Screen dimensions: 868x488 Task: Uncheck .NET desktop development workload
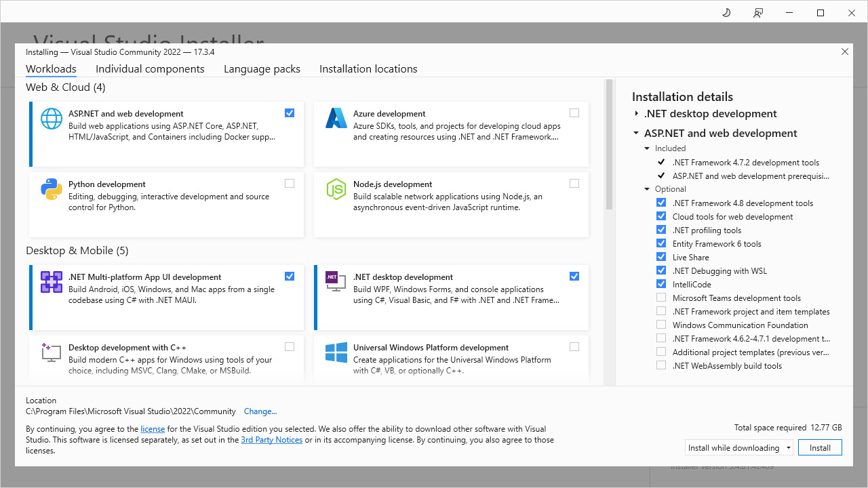(x=574, y=276)
